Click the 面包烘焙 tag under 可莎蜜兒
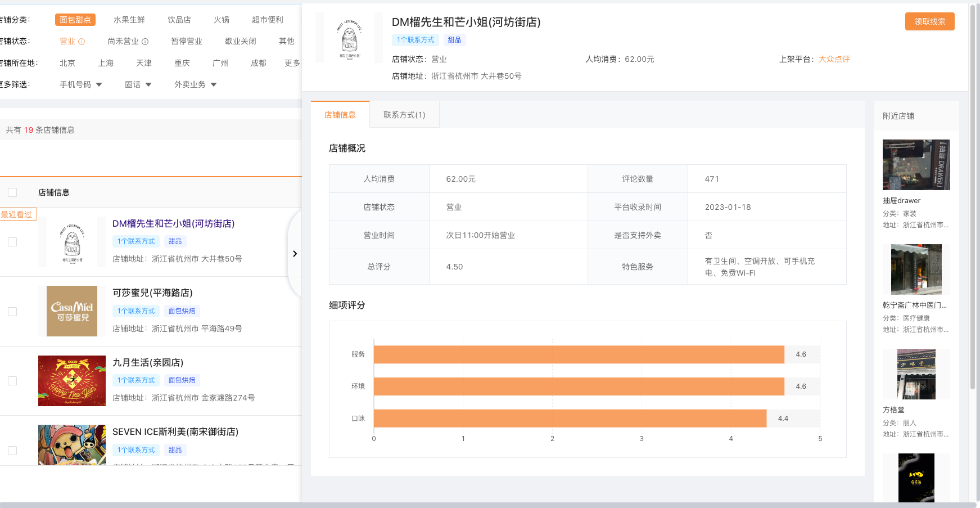 click(182, 311)
